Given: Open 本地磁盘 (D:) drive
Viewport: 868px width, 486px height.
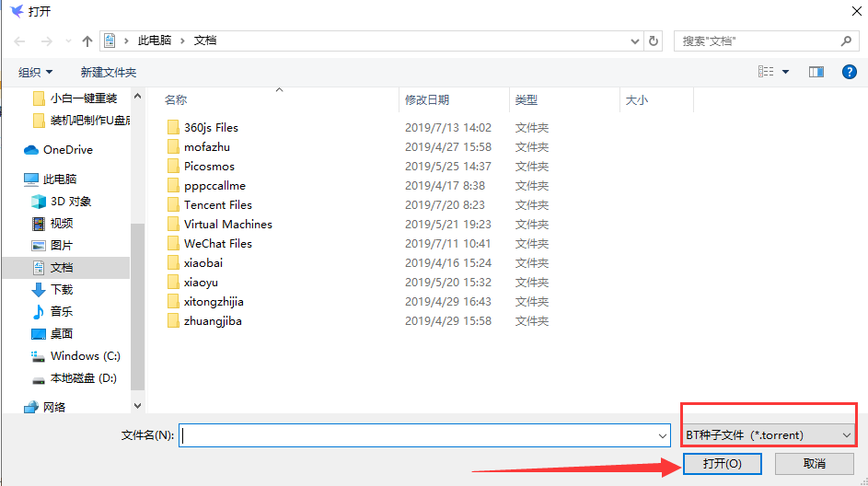Looking at the screenshot, I should pyautogui.click(x=83, y=378).
